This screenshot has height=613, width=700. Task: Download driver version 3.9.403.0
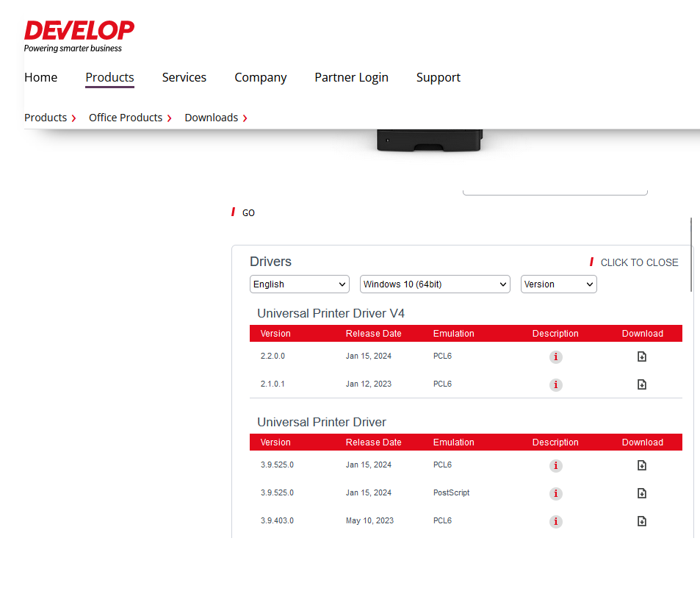tap(641, 521)
